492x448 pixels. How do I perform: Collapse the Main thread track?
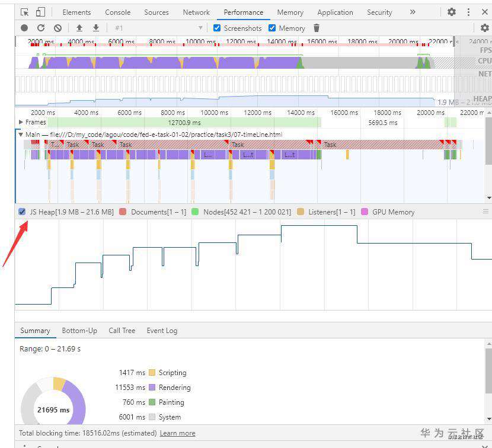21,135
